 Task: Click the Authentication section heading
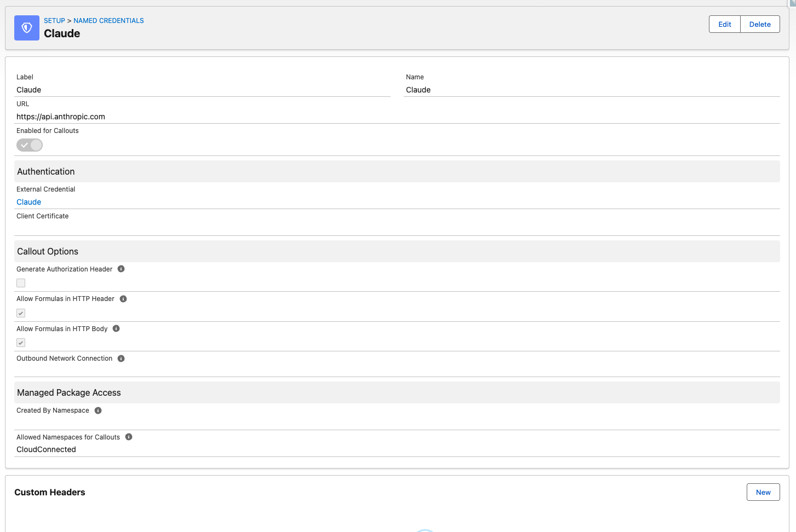(46, 171)
